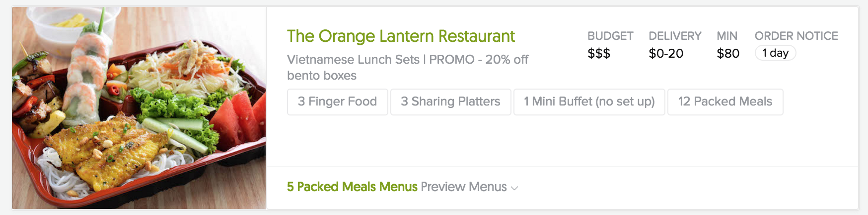Select the 3 Sharing Platters tag
Viewport: 868px width, 215px height.
[450, 102]
